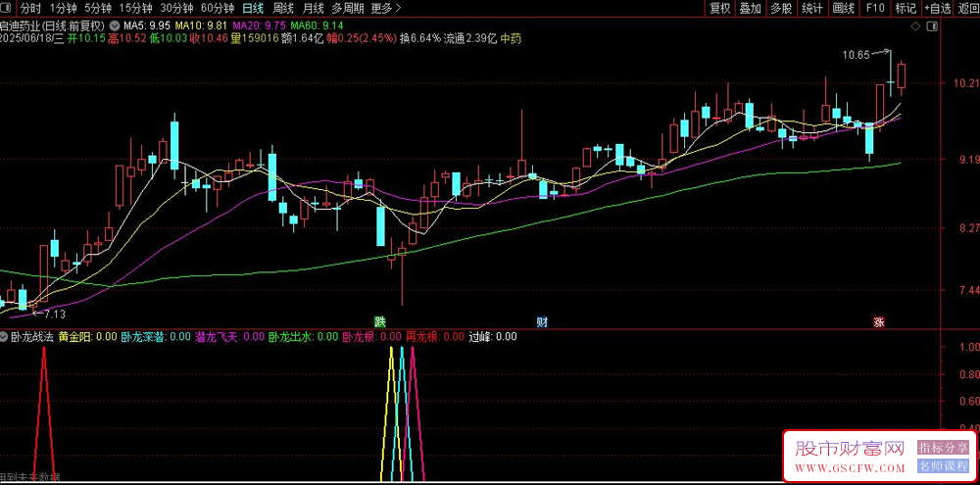Click the 涨 event marker
The image size is (980, 485).
(879, 322)
